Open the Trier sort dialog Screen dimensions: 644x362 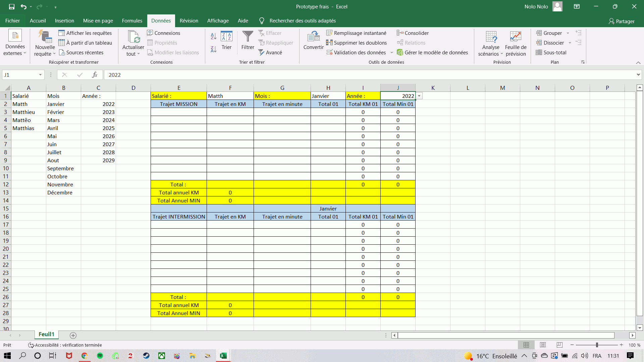[226, 40]
